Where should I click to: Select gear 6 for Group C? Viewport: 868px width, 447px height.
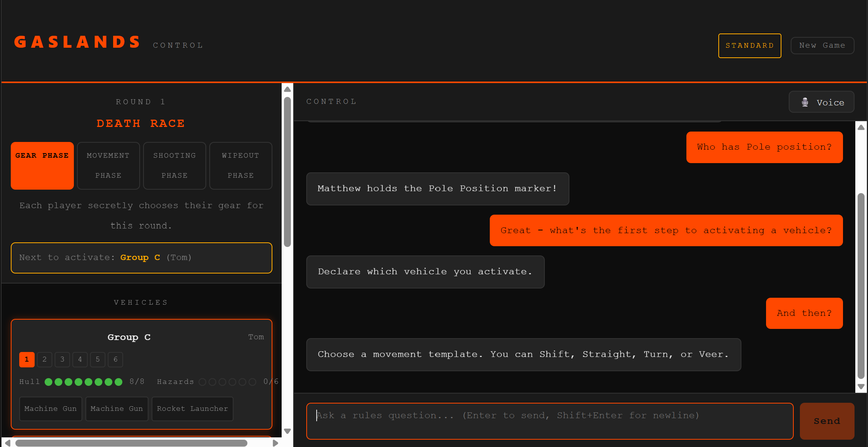pos(115,359)
